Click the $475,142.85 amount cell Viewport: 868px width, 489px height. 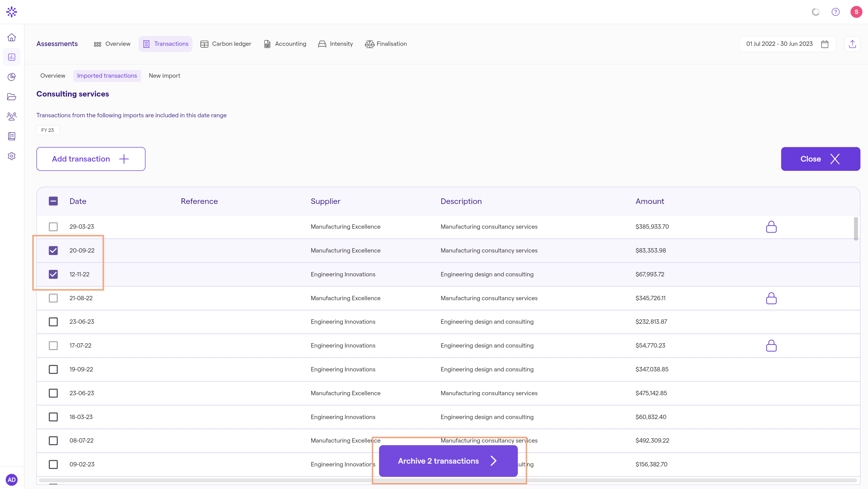(651, 393)
